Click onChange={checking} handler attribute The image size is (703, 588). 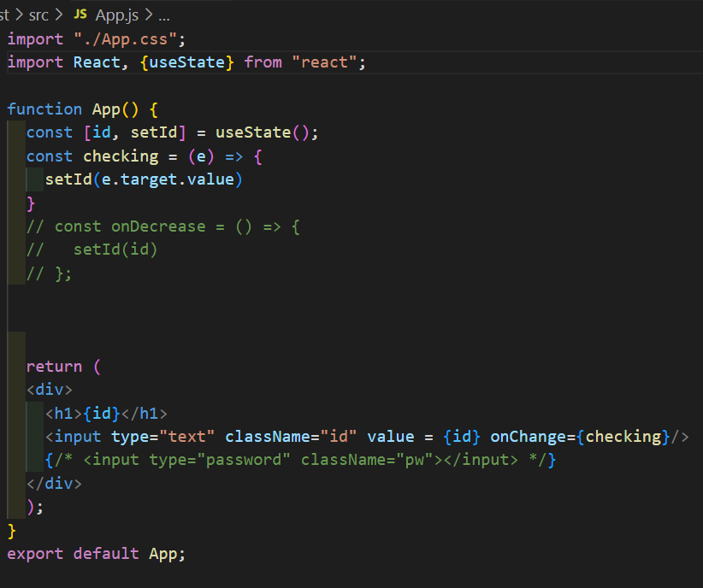tap(580, 437)
